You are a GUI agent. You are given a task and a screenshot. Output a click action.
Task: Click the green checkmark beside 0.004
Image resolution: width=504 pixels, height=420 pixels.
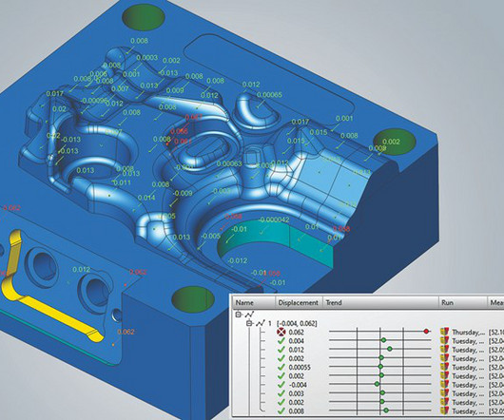[281, 341]
